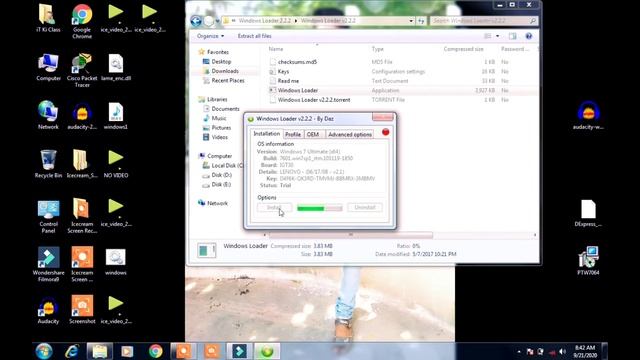Click the red status indicator in Loader
The height and width of the screenshot is (360, 640).
click(x=385, y=132)
